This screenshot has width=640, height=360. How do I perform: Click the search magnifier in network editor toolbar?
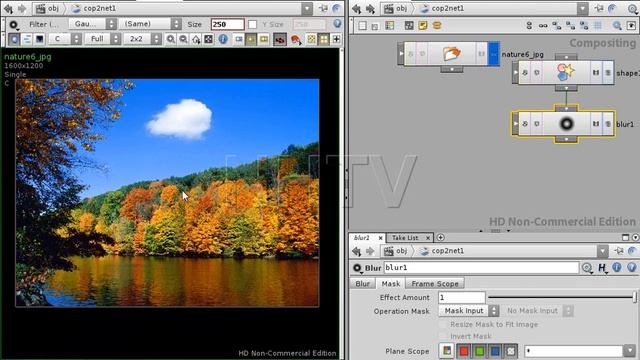tap(617, 26)
